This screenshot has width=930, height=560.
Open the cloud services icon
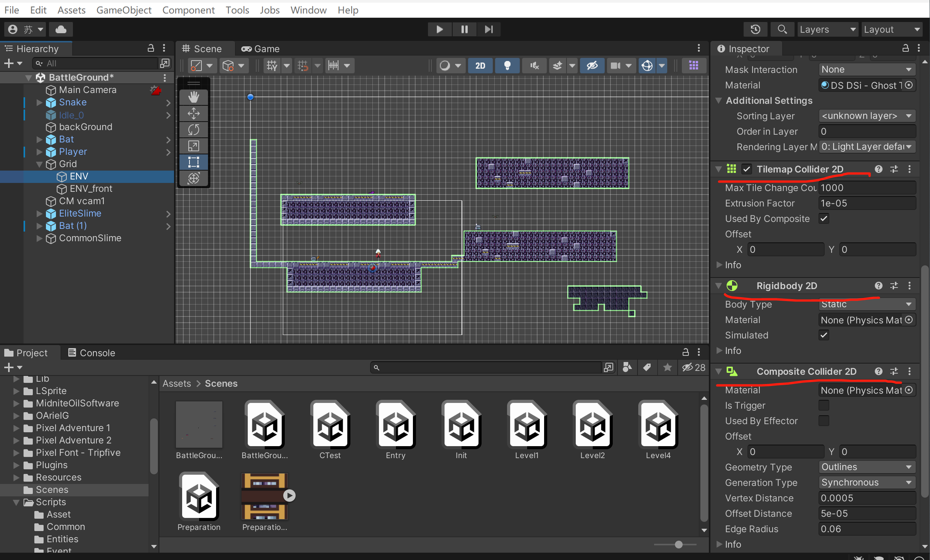[x=61, y=29]
